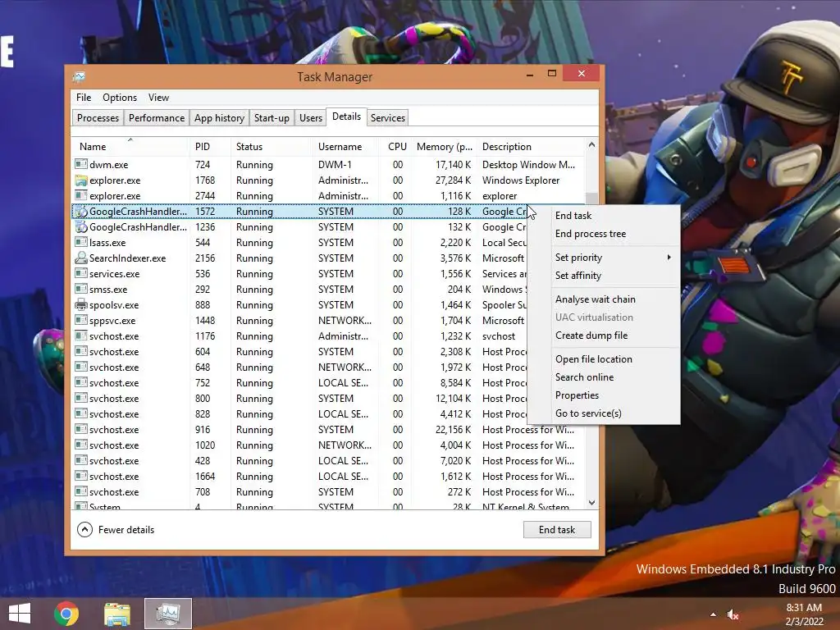Screen dimensions: 840x630
Task: Select the explorer.exe PID 2744 row
Action: pyautogui.click(x=328, y=196)
